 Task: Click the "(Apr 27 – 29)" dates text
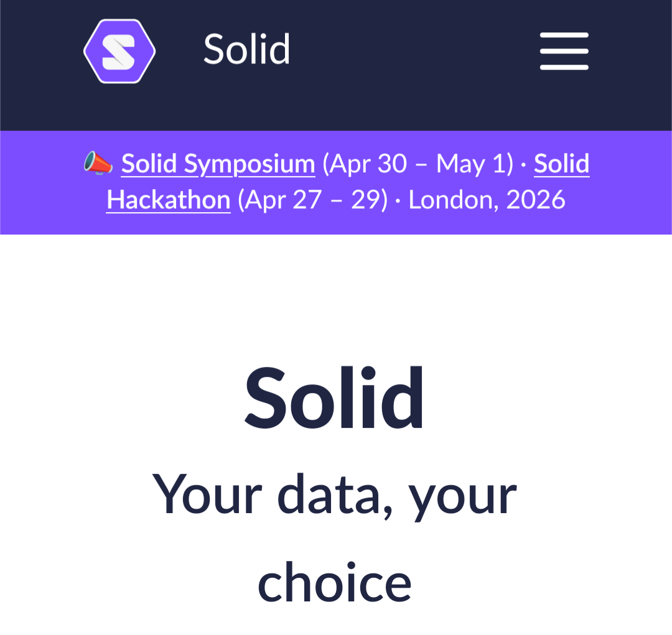(x=312, y=200)
